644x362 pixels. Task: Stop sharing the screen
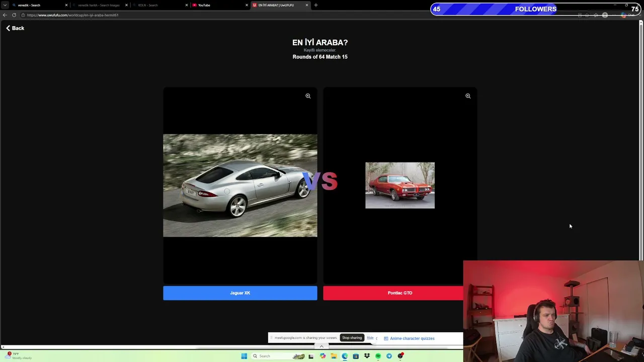tap(352, 338)
